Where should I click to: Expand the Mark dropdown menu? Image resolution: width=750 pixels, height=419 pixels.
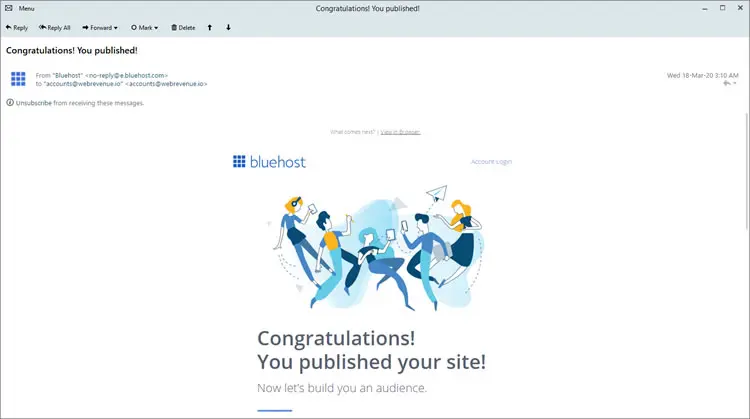pyautogui.click(x=156, y=28)
